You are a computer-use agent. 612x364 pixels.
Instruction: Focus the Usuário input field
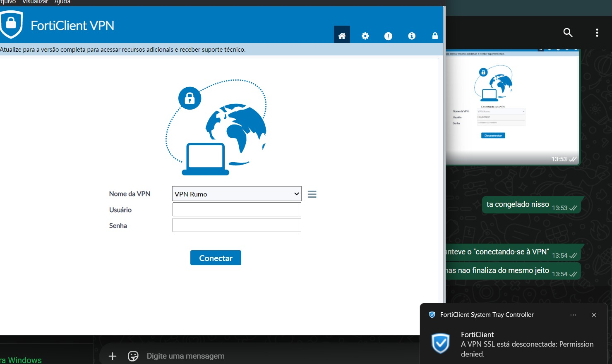pyautogui.click(x=237, y=209)
